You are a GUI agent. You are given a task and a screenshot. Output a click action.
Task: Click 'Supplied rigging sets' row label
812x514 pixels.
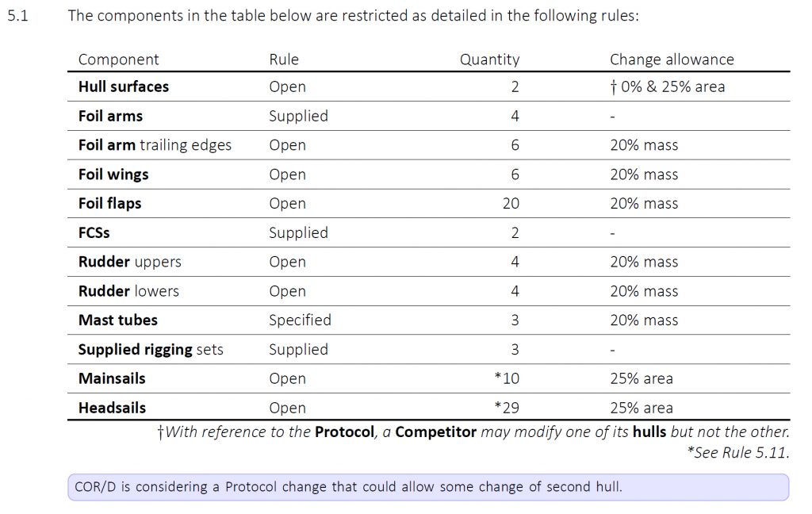tap(151, 350)
